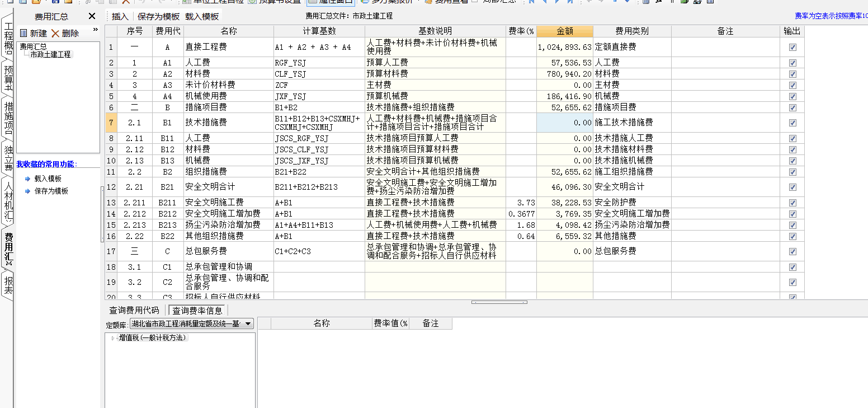
Task: Select 市政土建工程 in the fee summary tree
Action: click(51, 54)
